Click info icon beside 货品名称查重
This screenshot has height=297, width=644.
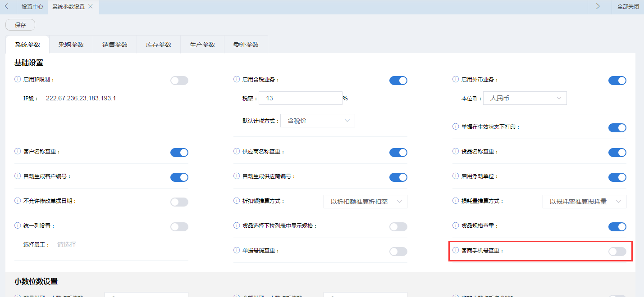click(456, 151)
